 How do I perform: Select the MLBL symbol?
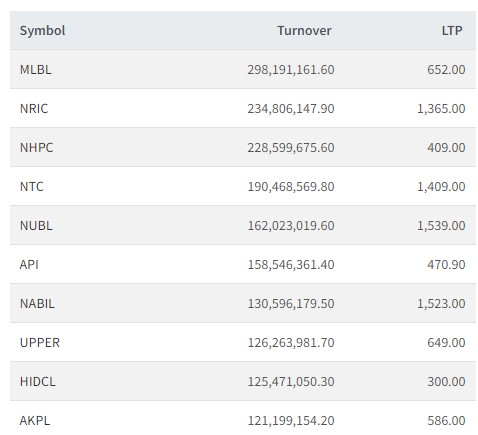(x=36, y=70)
